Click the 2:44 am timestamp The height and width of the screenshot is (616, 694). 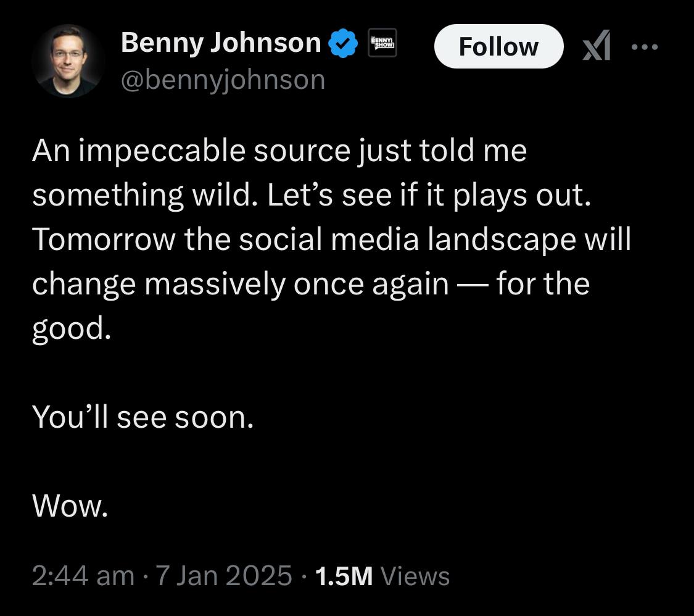83,576
